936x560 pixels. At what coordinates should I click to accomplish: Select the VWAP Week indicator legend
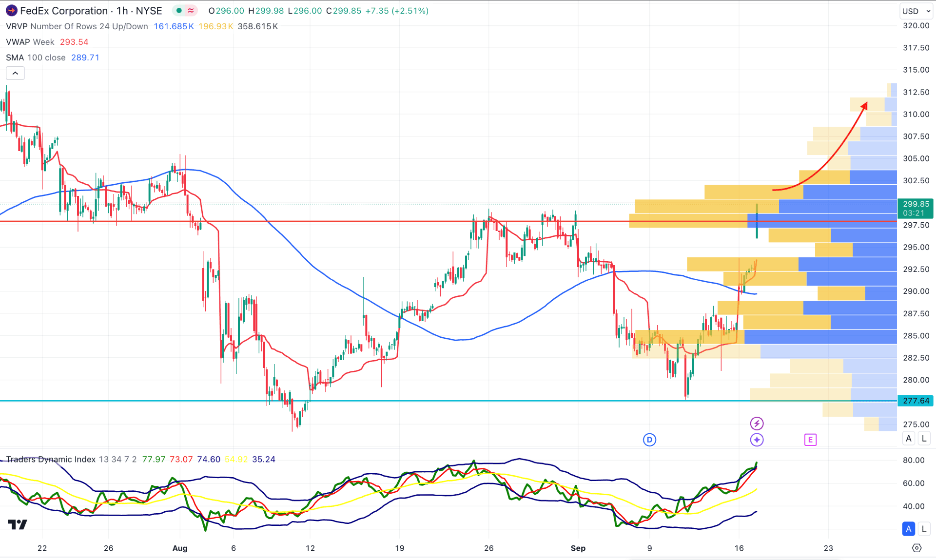(x=30, y=42)
